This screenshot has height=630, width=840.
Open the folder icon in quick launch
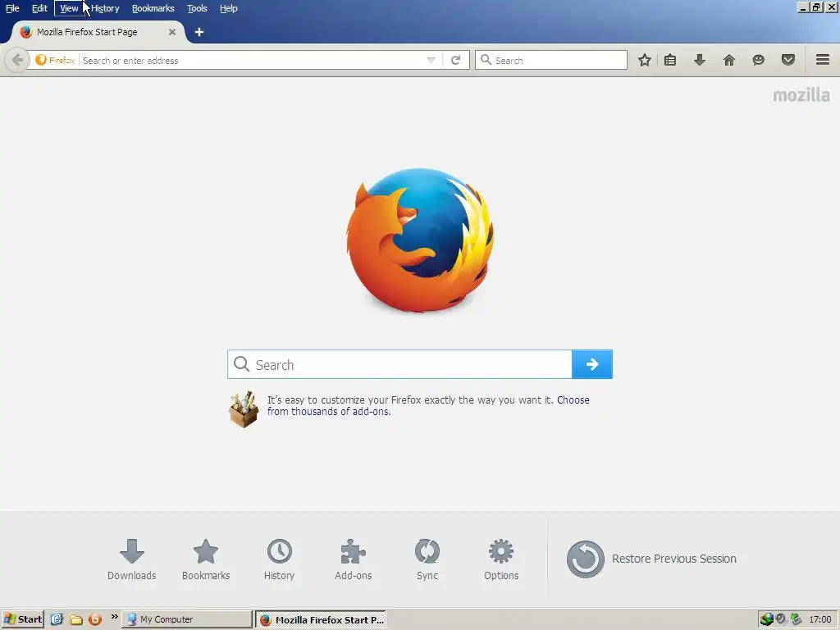click(76, 619)
